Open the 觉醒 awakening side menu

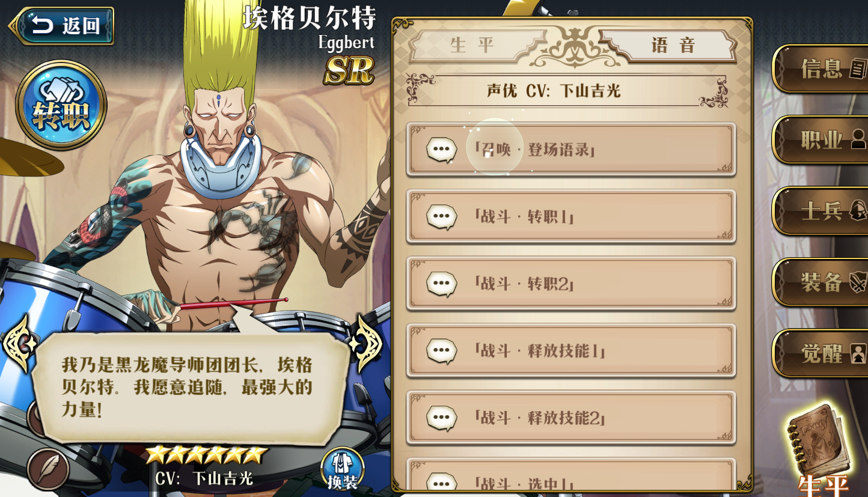coord(821,353)
